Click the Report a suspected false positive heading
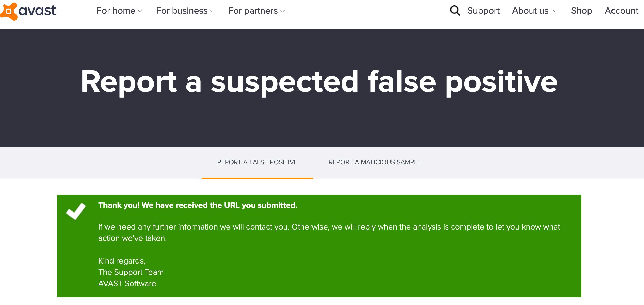Screen dimensions: 644x305 (319, 82)
